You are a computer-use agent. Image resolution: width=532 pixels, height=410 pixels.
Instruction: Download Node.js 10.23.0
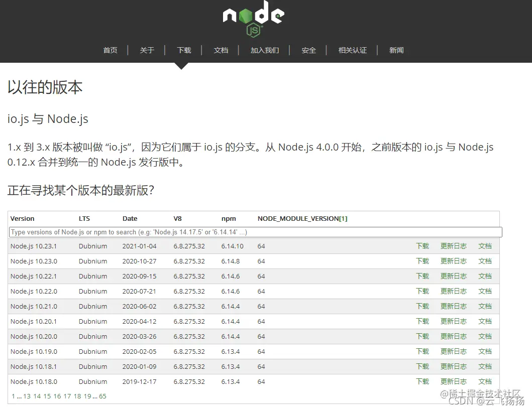423,261
